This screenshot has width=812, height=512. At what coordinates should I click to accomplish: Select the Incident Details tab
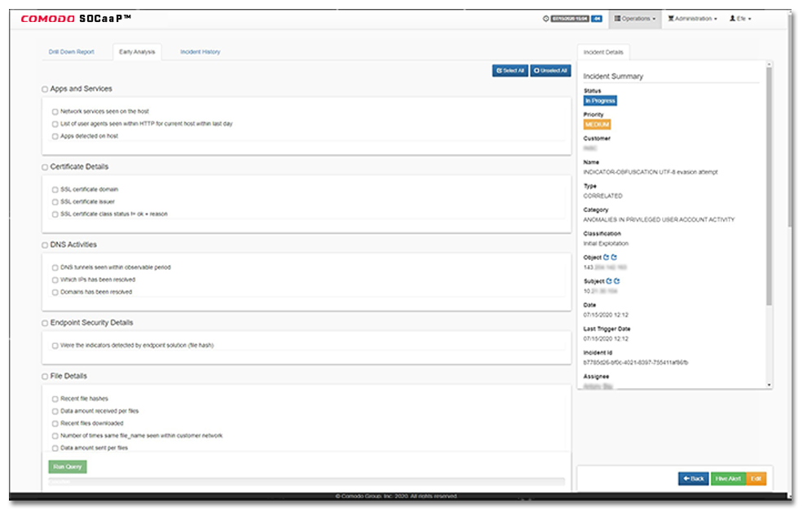603,52
